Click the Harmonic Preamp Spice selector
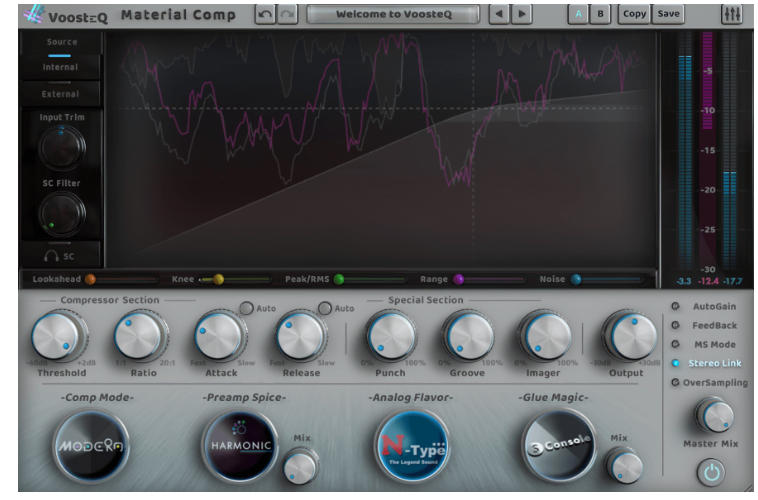This screenshot has height=500, width=758. click(240, 446)
